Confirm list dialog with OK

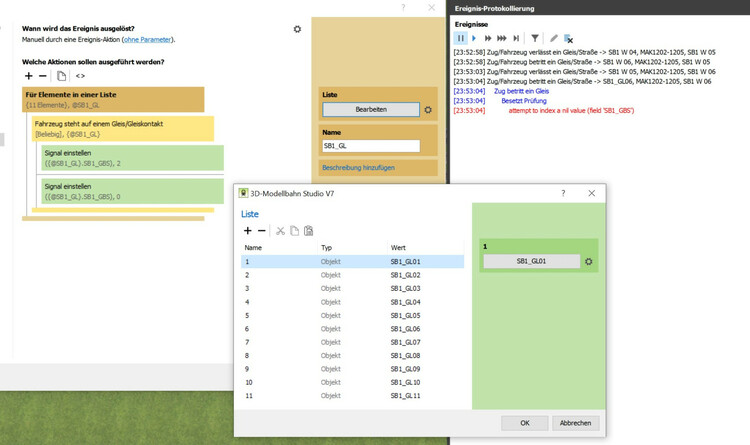click(525, 423)
